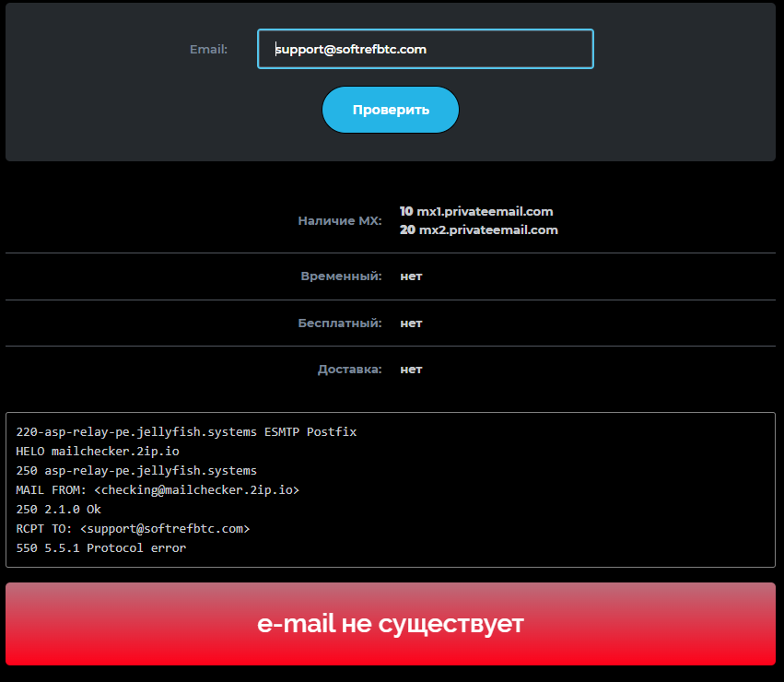Click the Доставка row label
The width and height of the screenshot is (784, 682).
349,369
